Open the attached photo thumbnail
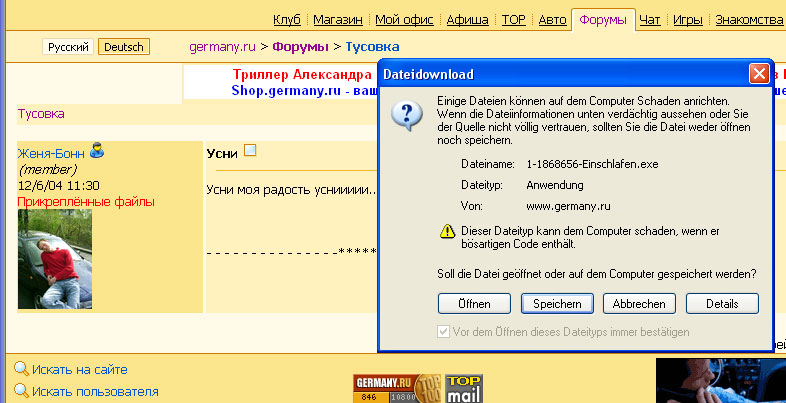 click(x=55, y=259)
